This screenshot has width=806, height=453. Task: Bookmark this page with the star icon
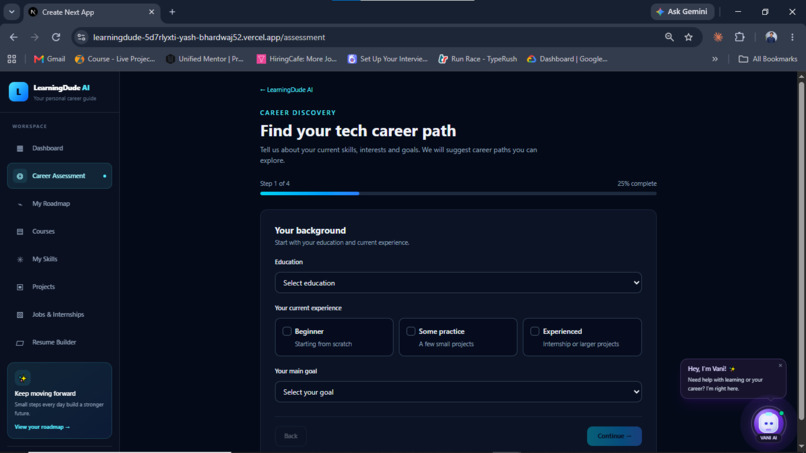688,37
